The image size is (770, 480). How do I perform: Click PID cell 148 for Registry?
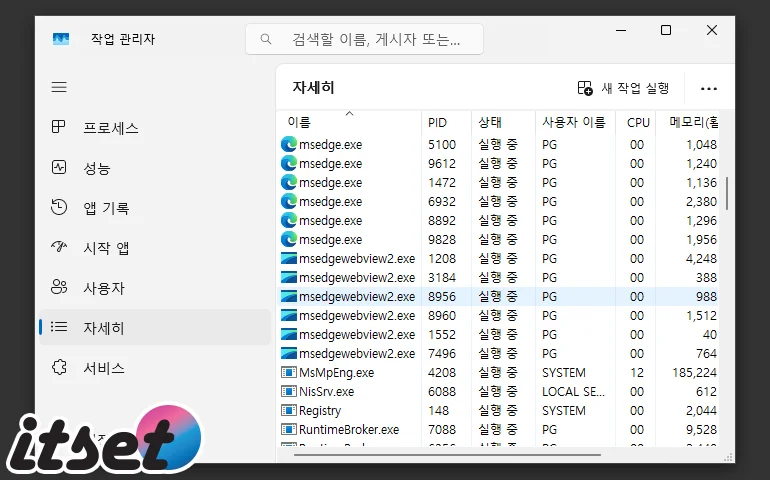[438, 411]
